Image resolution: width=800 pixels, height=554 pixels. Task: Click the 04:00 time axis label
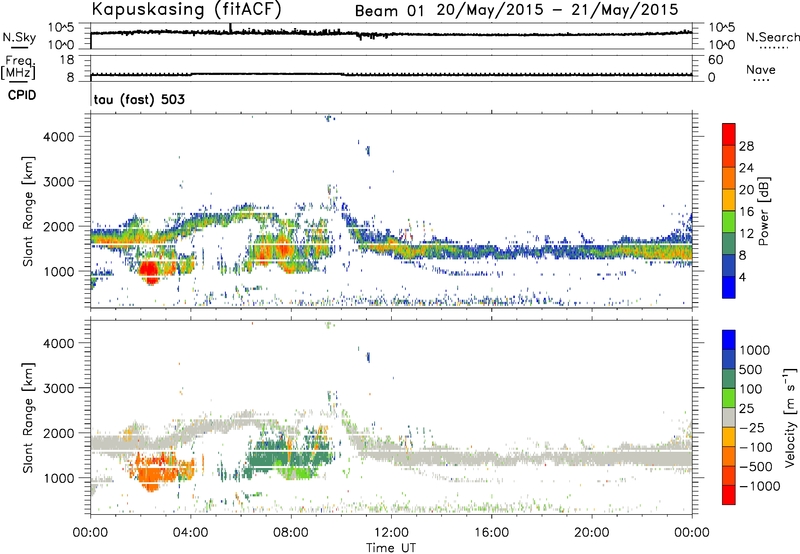pos(190,533)
